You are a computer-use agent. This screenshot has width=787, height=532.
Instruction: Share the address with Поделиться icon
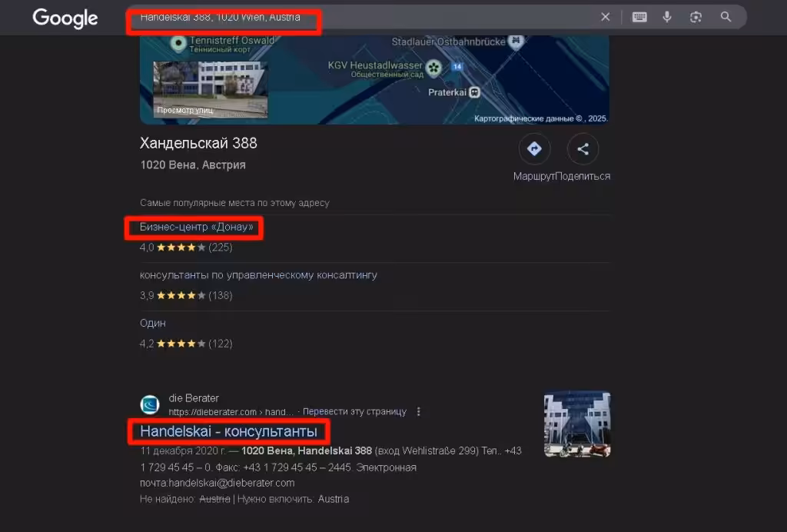(583, 149)
